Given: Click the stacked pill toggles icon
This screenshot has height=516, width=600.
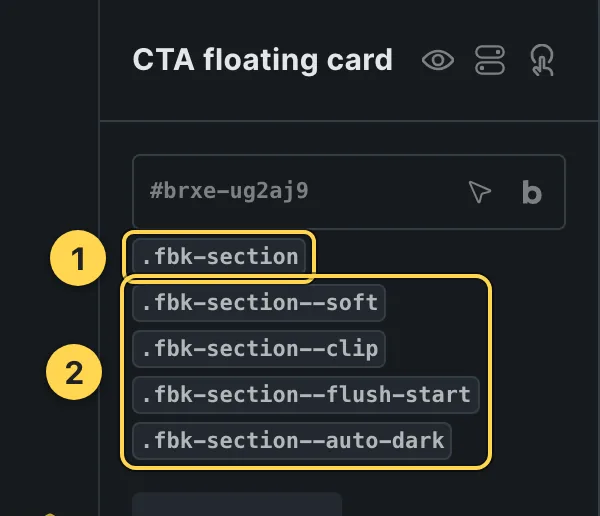Looking at the screenshot, I should [490, 60].
